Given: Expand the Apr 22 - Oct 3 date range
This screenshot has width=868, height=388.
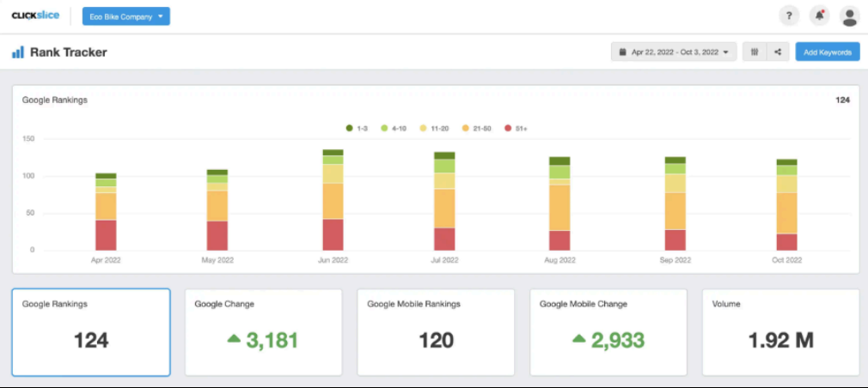Looking at the screenshot, I should pyautogui.click(x=674, y=52).
